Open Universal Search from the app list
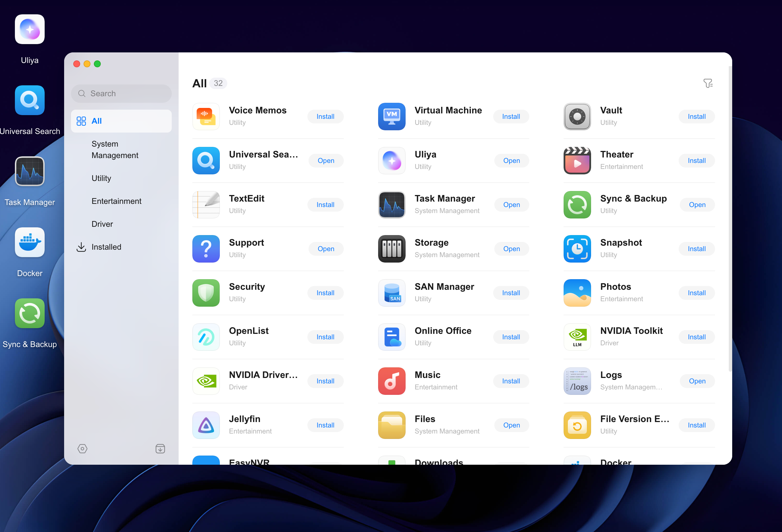782x532 pixels. pyautogui.click(x=326, y=161)
